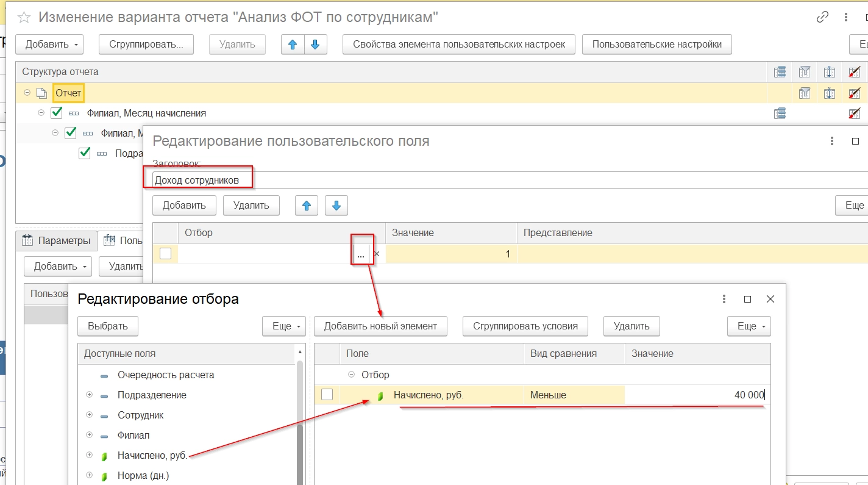The width and height of the screenshot is (868, 485).
Task: Select Меньше comparison type cell
Action: (x=574, y=395)
